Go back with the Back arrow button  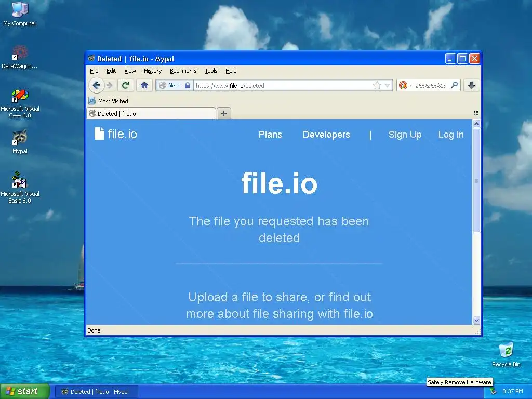[96, 85]
